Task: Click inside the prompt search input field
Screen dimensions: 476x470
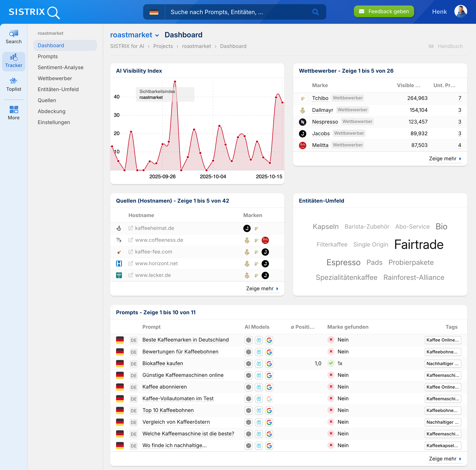Action: click(234, 12)
